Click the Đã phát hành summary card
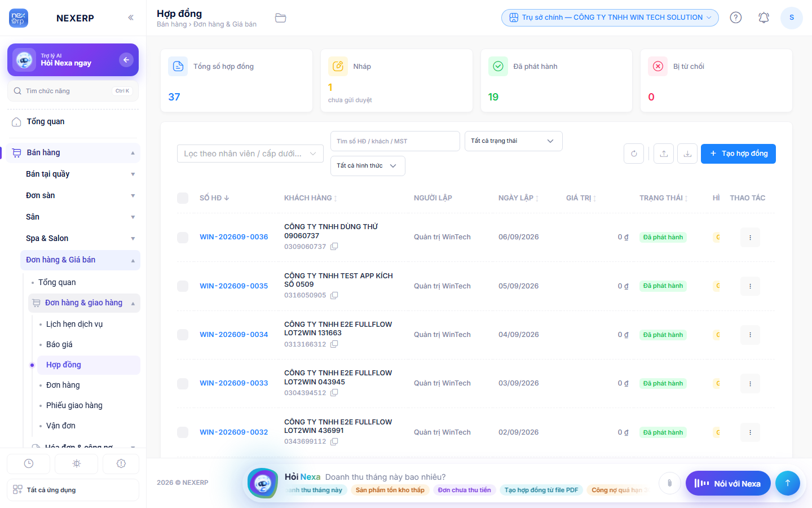This screenshot has height=508, width=812. (556, 81)
